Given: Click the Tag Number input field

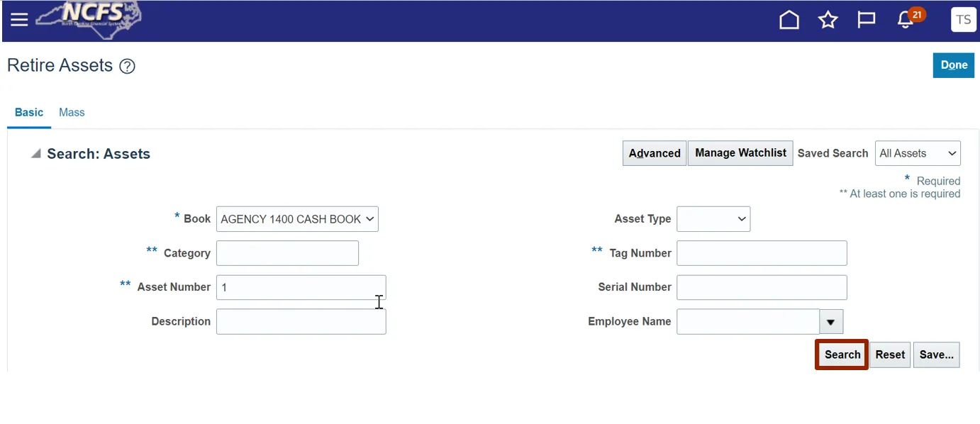Looking at the screenshot, I should click(762, 253).
